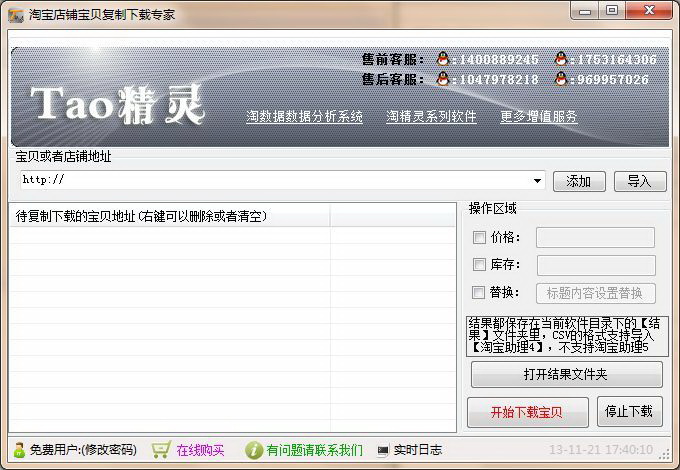The width and height of the screenshot is (680, 470).
Task: Click after-sales QQ number 969957026
Action: point(613,79)
